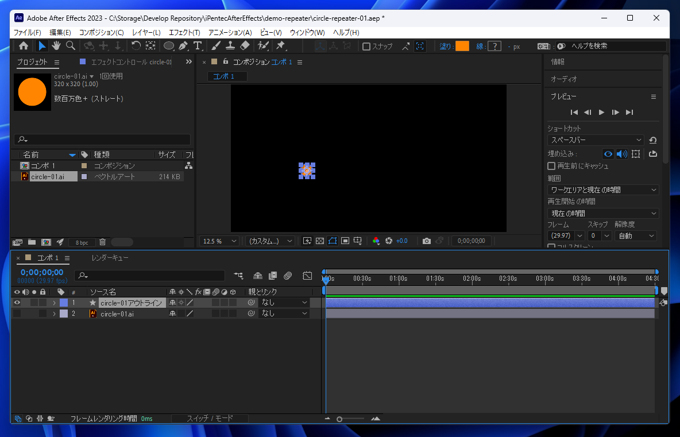
Task: Select the Rotation tool
Action: tap(135, 46)
